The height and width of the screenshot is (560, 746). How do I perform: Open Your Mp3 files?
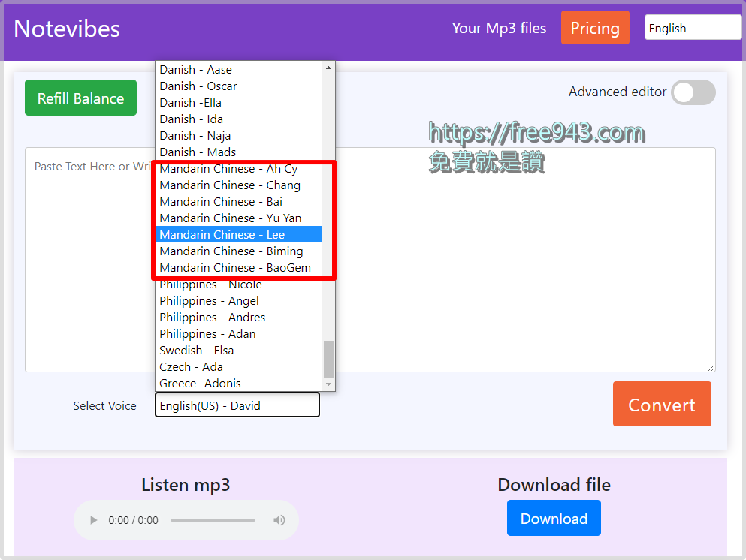(500, 28)
